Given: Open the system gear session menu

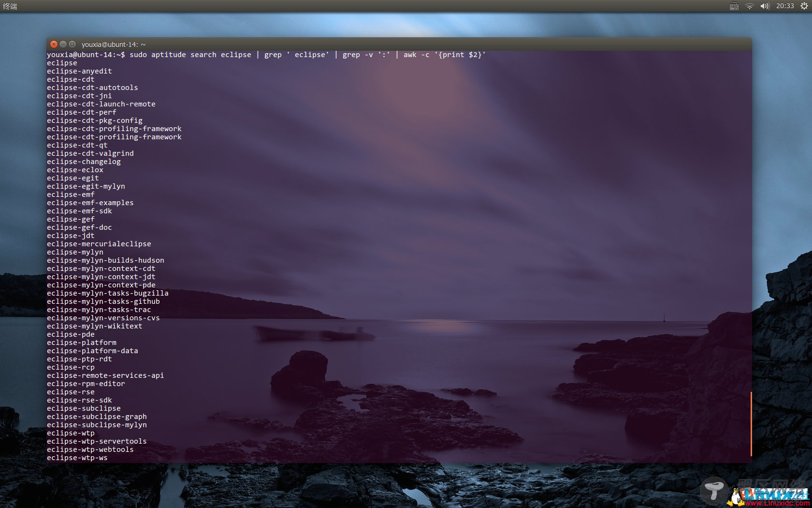Looking at the screenshot, I should pyautogui.click(x=804, y=6).
